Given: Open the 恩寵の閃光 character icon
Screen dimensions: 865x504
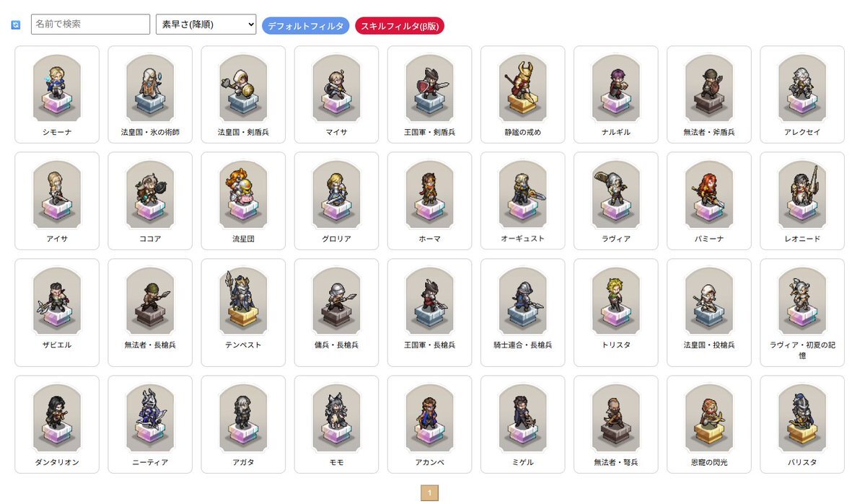Looking at the screenshot, I should 709,418.
